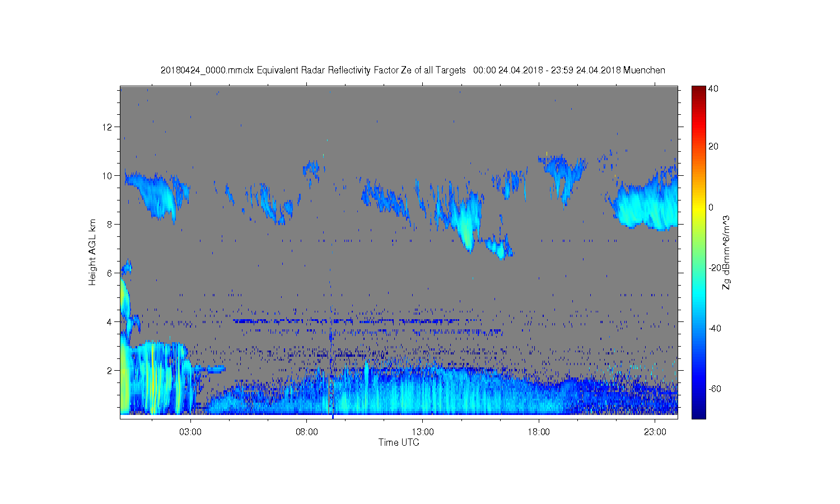
Task: Click the colorbar tick value 40
Action: click(713, 89)
